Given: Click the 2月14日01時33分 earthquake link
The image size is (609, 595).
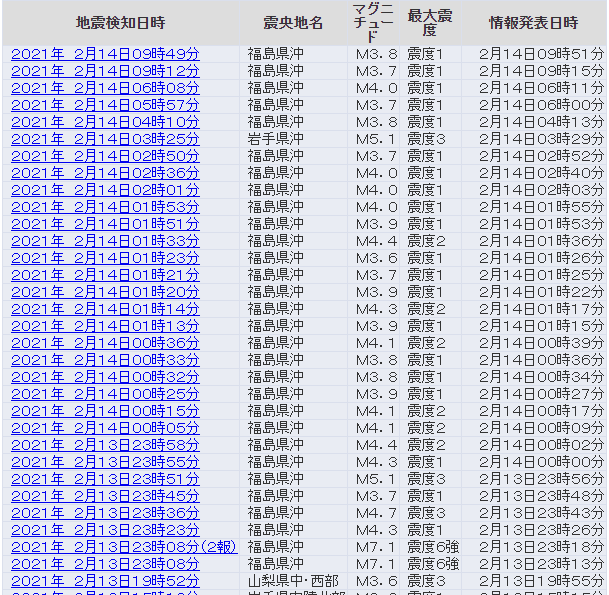Looking at the screenshot, I should click(x=105, y=241).
